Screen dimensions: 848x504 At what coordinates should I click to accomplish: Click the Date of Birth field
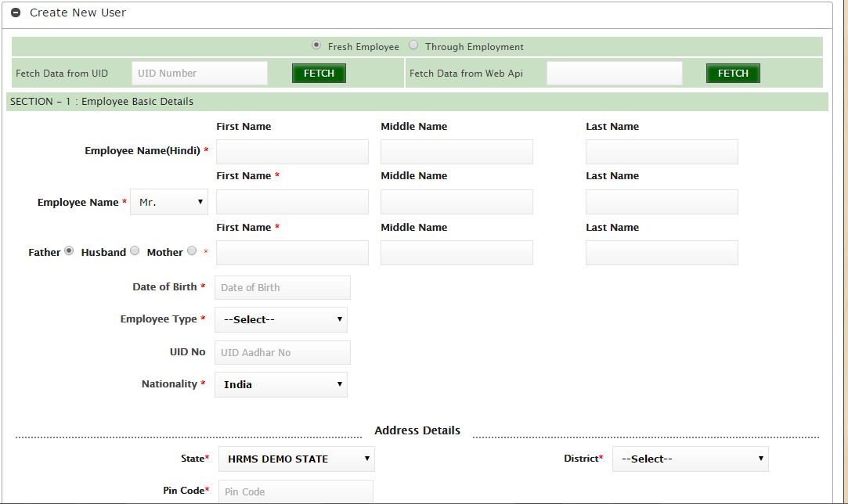click(282, 287)
